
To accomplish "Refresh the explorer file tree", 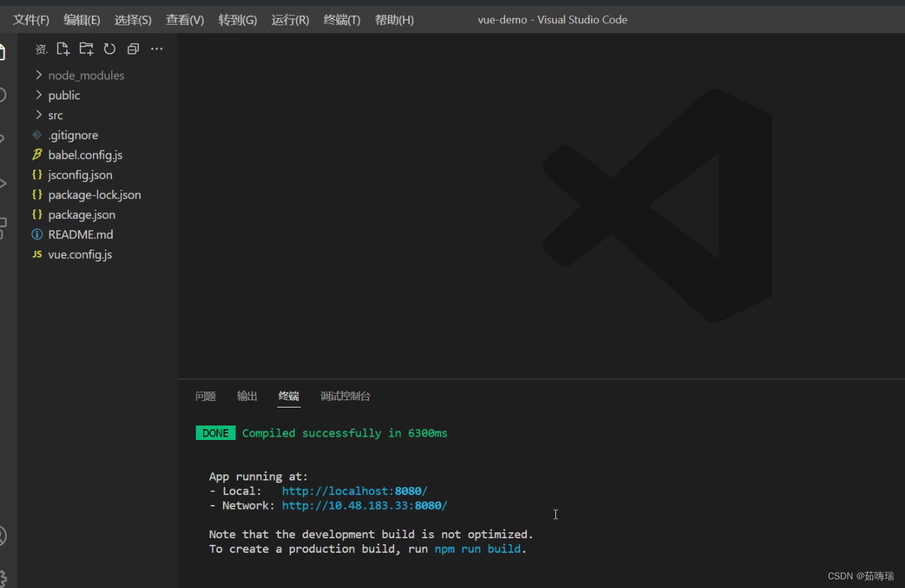I will [x=109, y=48].
